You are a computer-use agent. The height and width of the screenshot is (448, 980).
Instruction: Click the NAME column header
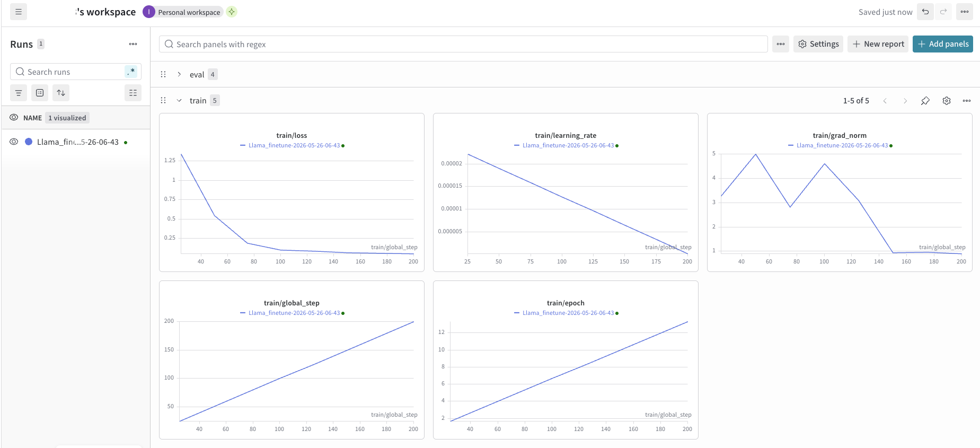point(32,118)
